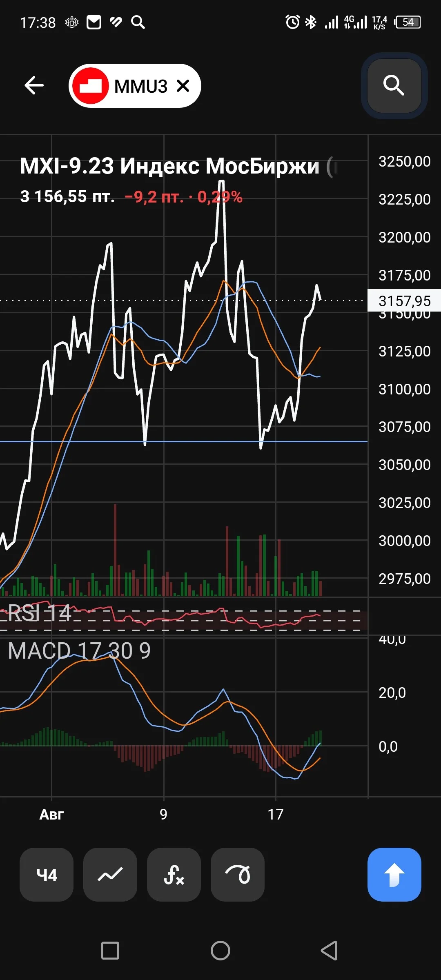Viewport: 441px width, 980px height.
Task: Tap the Android home circle button
Action: click(x=220, y=951)
